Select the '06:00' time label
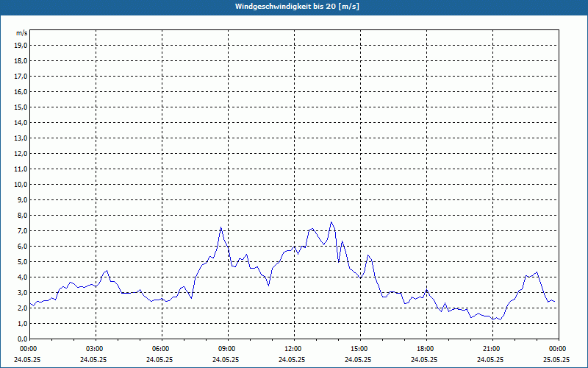588x368 pixels. [x=160, y=349]
